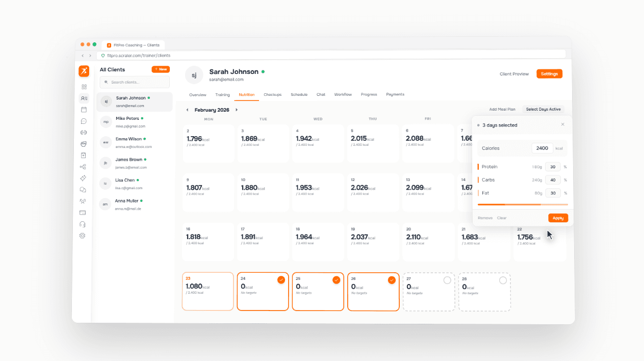The height and width of the screenshot is (361, 644).
Task: Open the headset support icon
Action: 83,224
